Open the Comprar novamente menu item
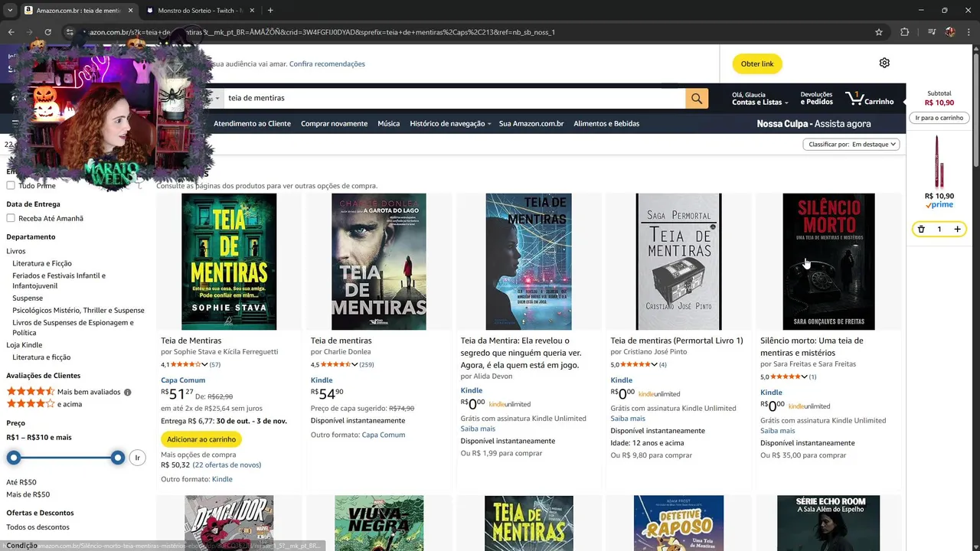The image size is (980, 551). [334, 123]
